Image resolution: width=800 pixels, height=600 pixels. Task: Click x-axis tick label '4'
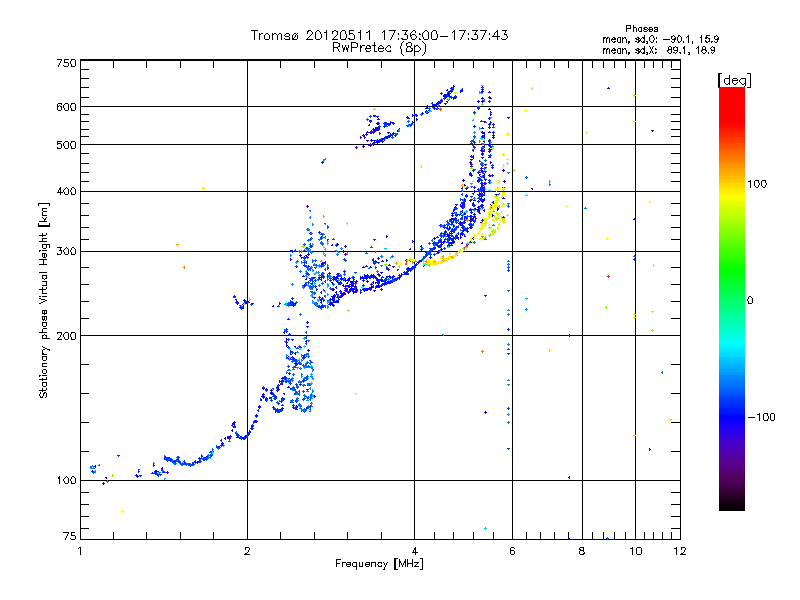tap(415, 551)
